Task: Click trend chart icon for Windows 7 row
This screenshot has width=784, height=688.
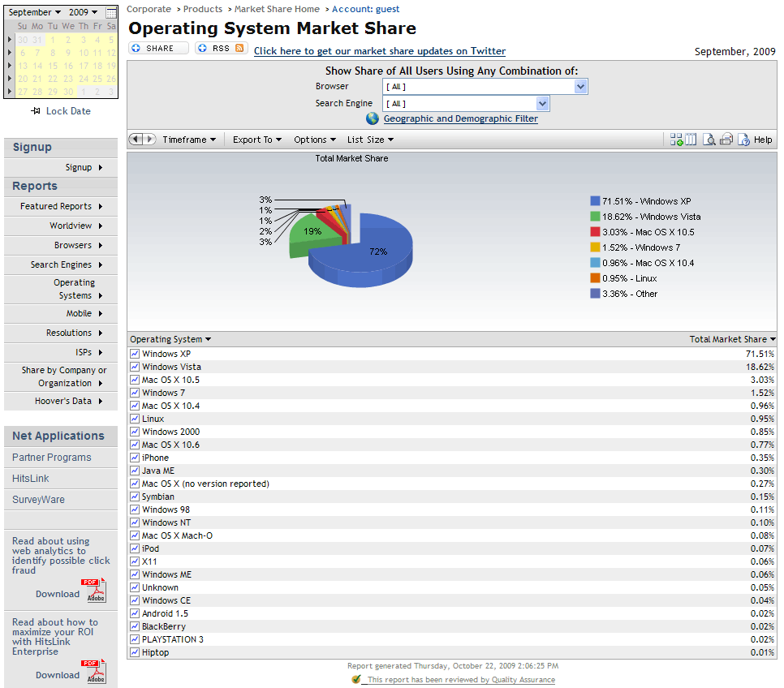Action: click(135, 393)
